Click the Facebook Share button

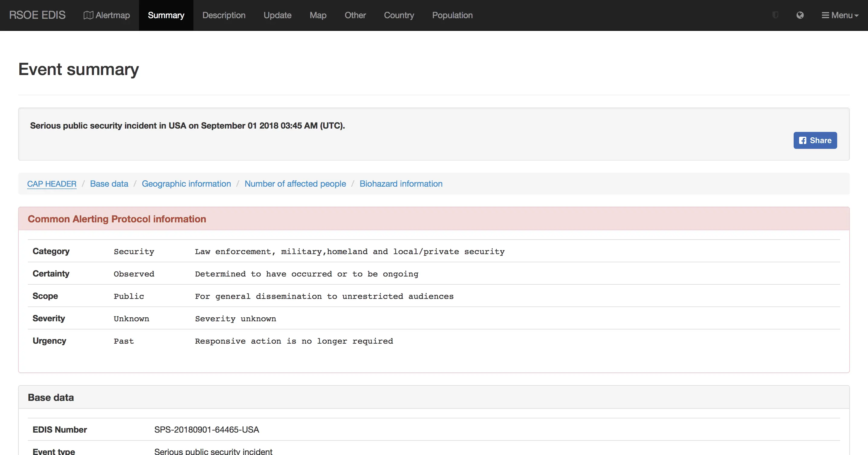pos(815,140)
